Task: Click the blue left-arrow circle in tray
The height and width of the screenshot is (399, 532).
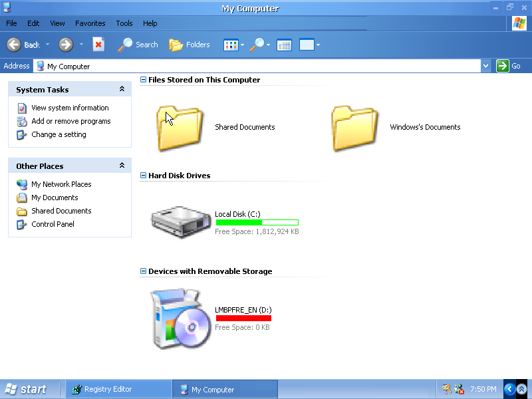Action: (x=509, y=389)
